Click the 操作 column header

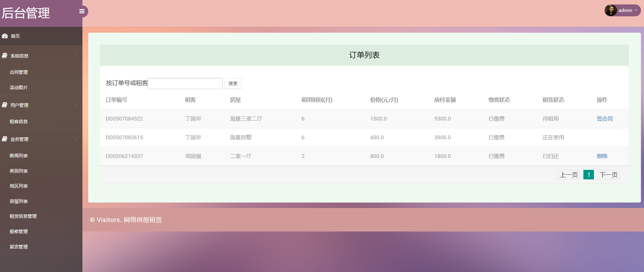click(x=602, y=100)
